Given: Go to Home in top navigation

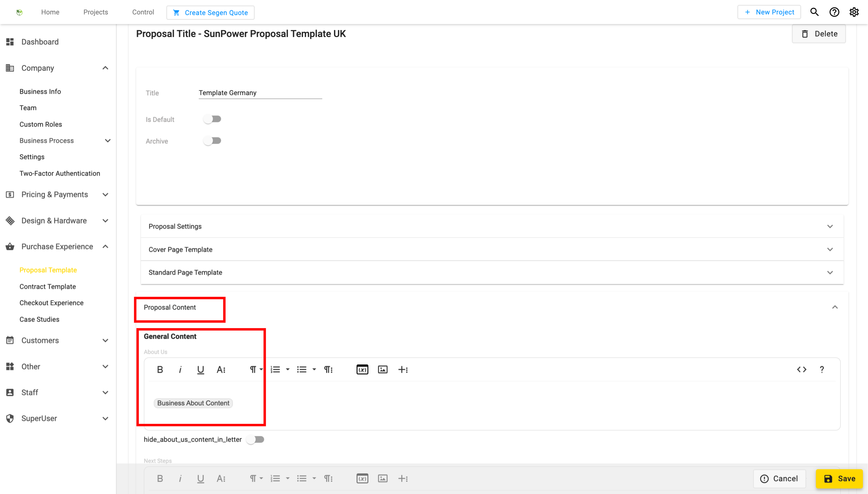Looking at the screenshot, I should pos(50,12).
